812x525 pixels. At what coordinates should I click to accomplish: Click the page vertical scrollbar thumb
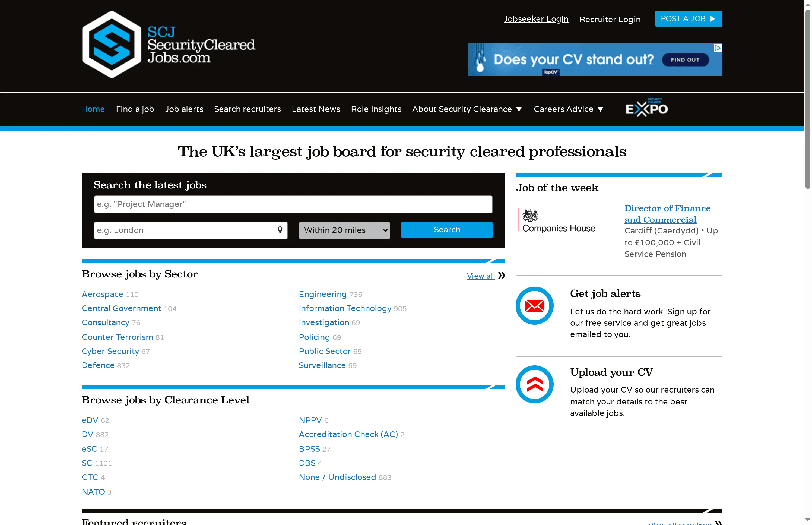pos(808,99)
